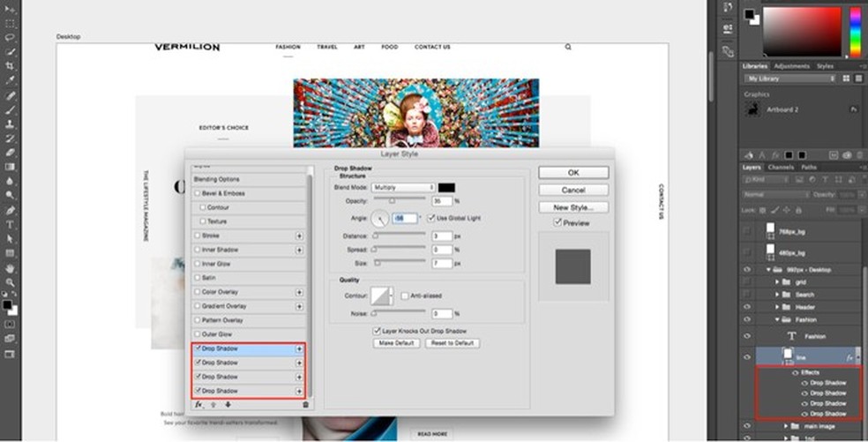This screenshot has width=868, height=442.
Task: Switch Libraries panel to list view
Action: pyautogui.click(x=857, y=79)
